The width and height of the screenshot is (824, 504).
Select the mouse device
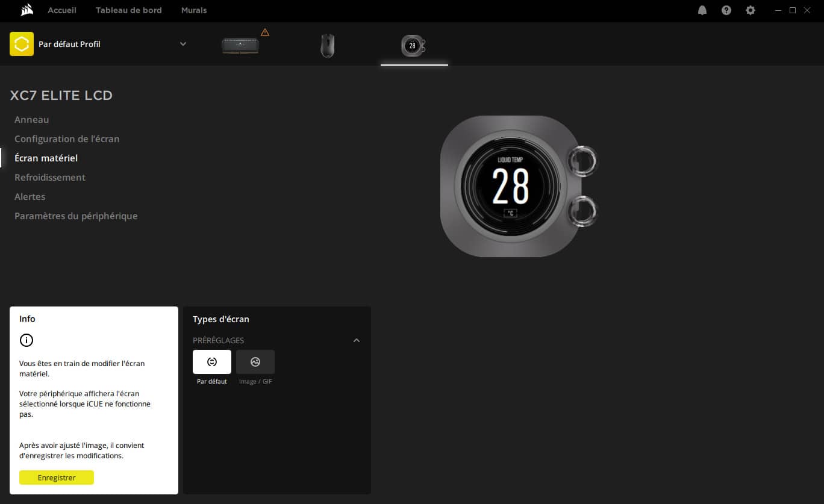pos(327,46)
